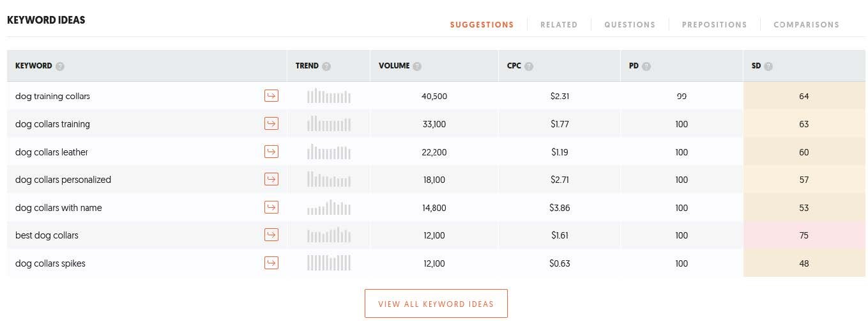Click arrow icon for dog collars personalized
The width and height of the screenshot is (868, 321).
click(x=271, y=179)
